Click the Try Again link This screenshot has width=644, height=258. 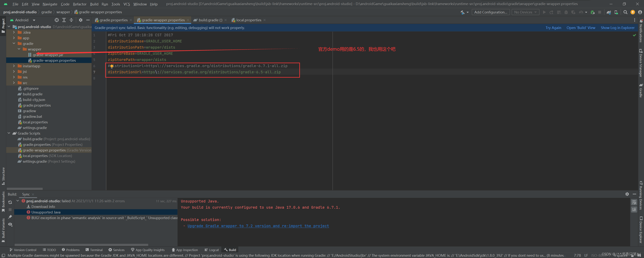tap(553, 28)
